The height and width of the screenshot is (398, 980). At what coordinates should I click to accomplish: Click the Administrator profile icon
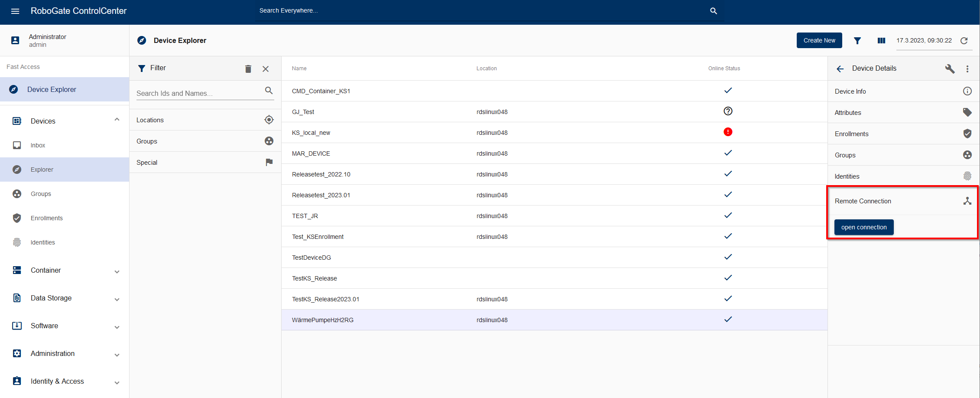(x=15, y=40)
